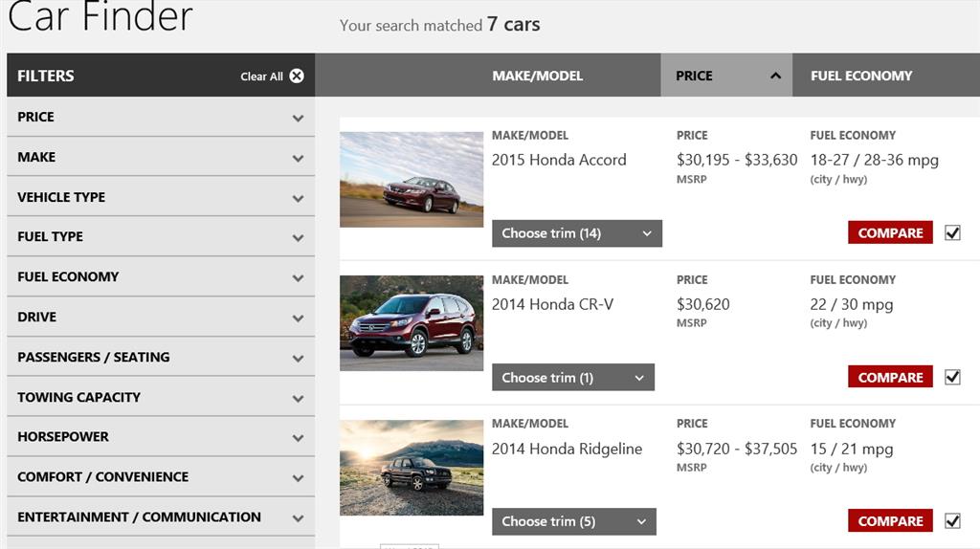Expand the COMFORT / CONVENIENCE filter
The height and width of the screenshot is (549, 980).
pos(161,476)
